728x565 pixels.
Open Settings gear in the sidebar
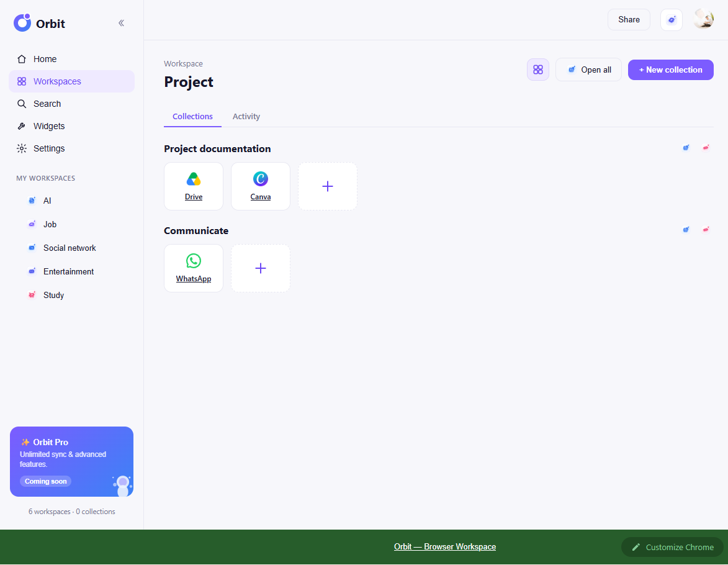click(71, 148)
